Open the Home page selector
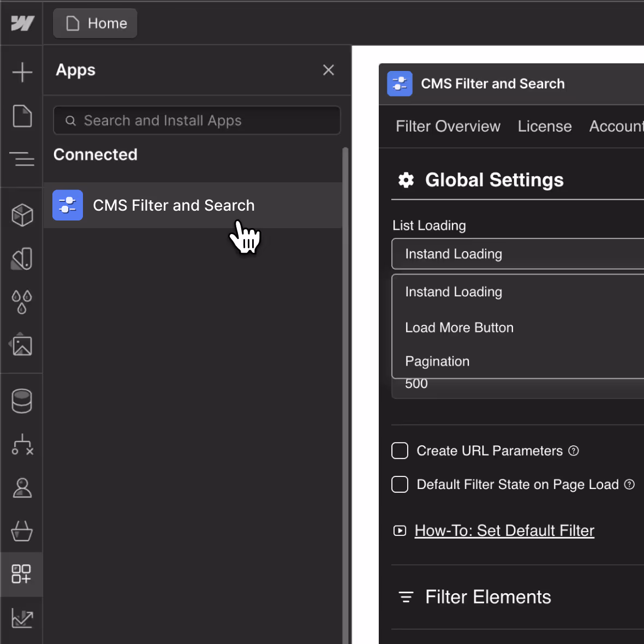 pos(96,23)
